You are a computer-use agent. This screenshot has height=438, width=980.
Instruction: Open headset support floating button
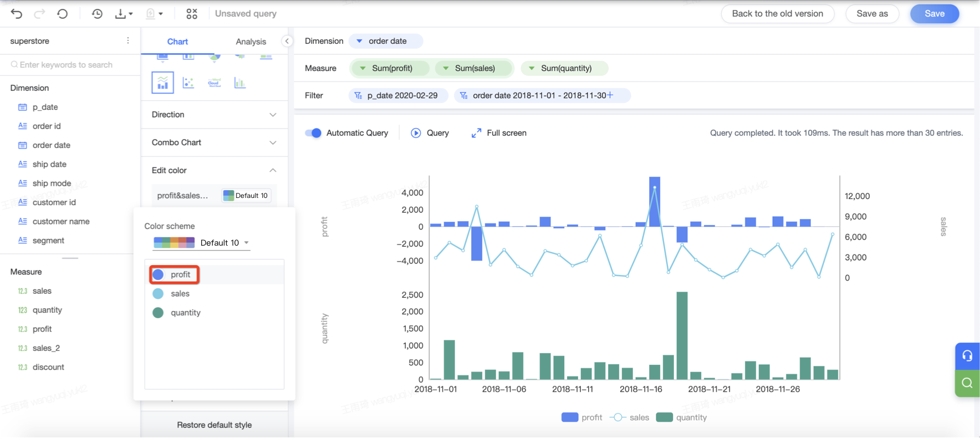click(x=967, y=356)
